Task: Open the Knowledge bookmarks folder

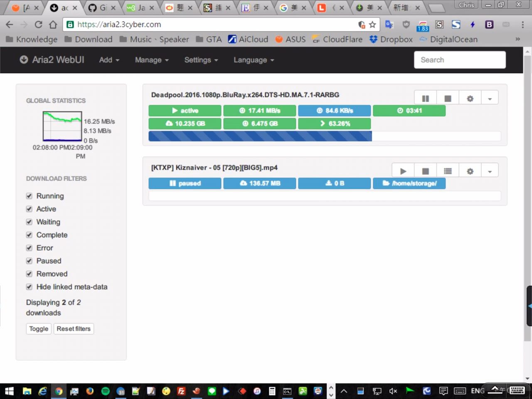Action: (x=32, y=39)
